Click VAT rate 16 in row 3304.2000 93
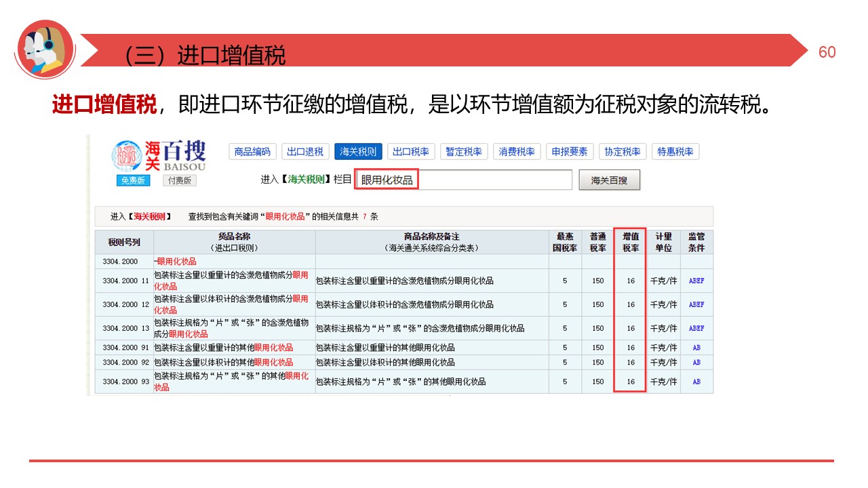868x488 pixels. point(631,382)
